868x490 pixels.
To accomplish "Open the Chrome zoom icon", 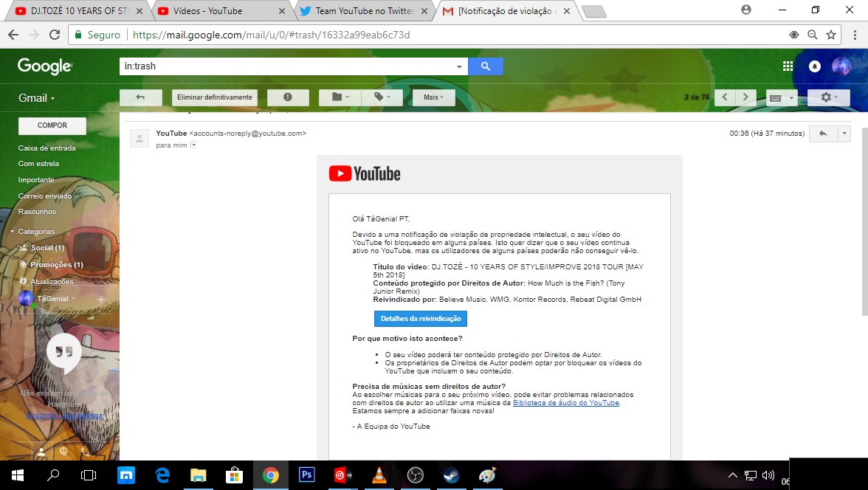I will click(812, 35).
